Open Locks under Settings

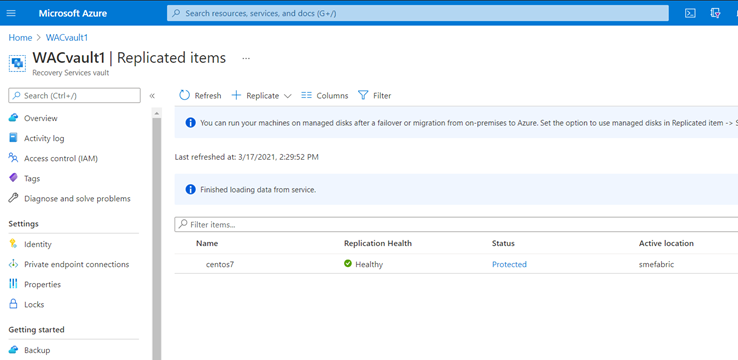[34, 305]
